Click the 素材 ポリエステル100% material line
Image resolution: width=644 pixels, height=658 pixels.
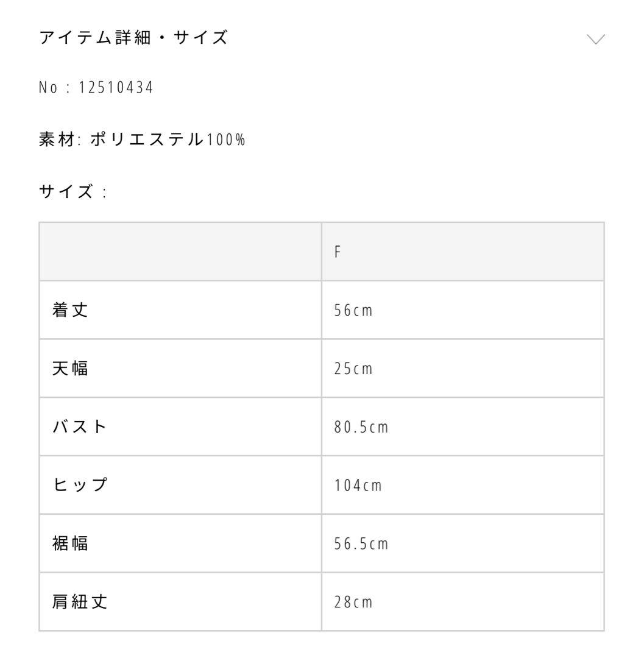tap(142, 140)
